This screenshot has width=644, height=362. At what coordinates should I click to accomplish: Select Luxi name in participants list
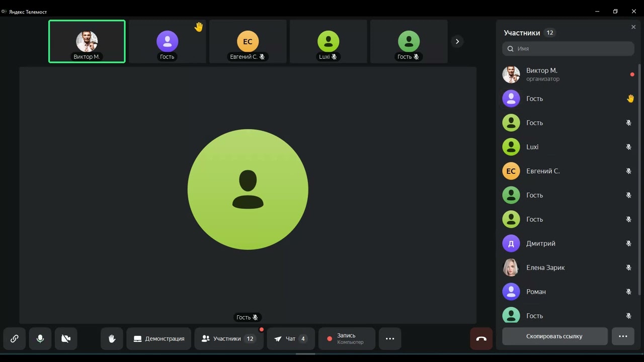point(532,147)
